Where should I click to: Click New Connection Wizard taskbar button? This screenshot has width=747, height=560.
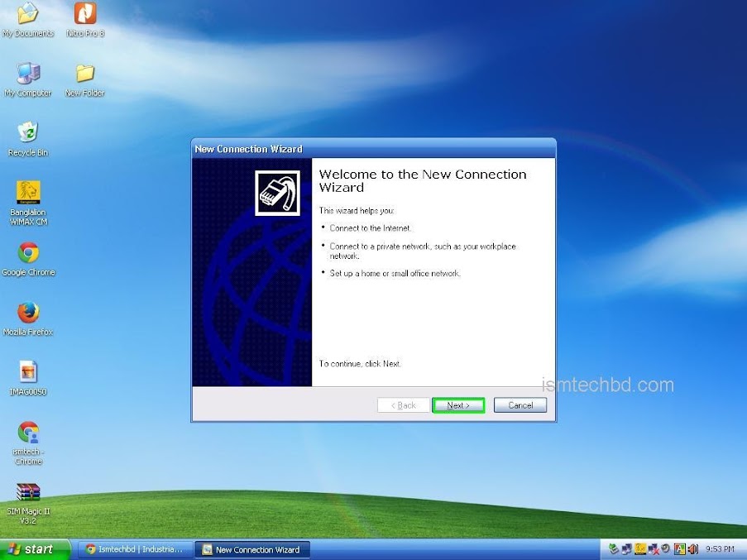tap(252, 549)
